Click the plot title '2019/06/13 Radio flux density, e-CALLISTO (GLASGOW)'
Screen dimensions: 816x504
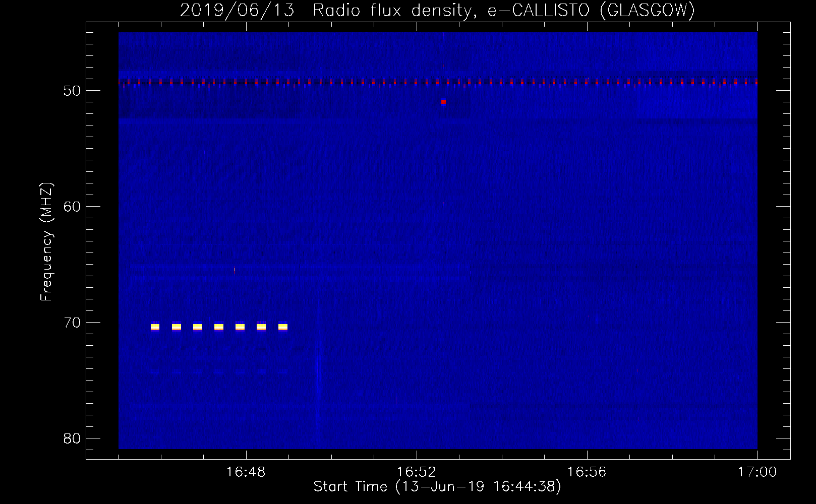click(437, 10)
